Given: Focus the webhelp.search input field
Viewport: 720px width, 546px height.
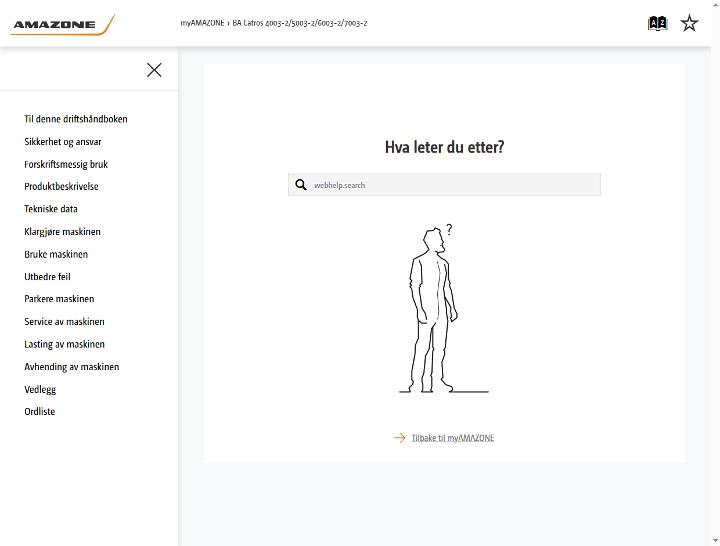Looking at the screenshot, I should 444,185.
